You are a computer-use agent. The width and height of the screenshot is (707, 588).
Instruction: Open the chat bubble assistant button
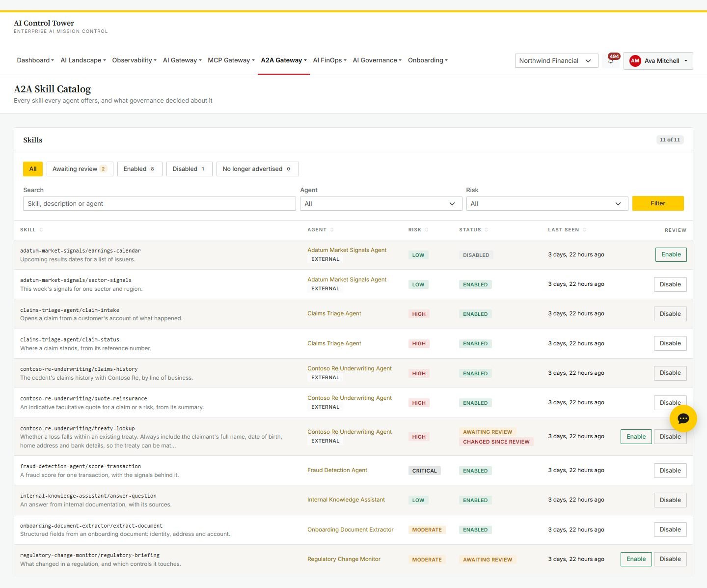(x=683, y=419)
